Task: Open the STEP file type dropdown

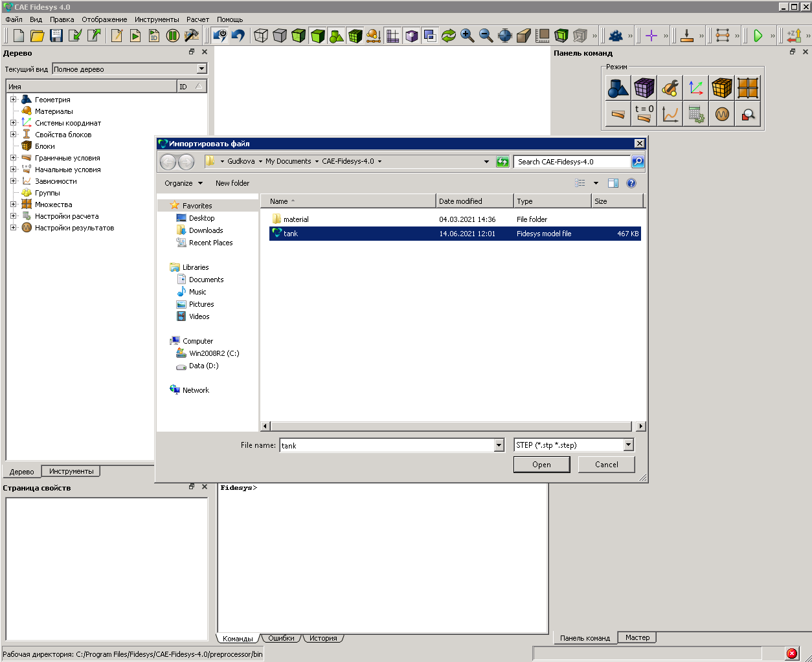Action: point(628,445)
